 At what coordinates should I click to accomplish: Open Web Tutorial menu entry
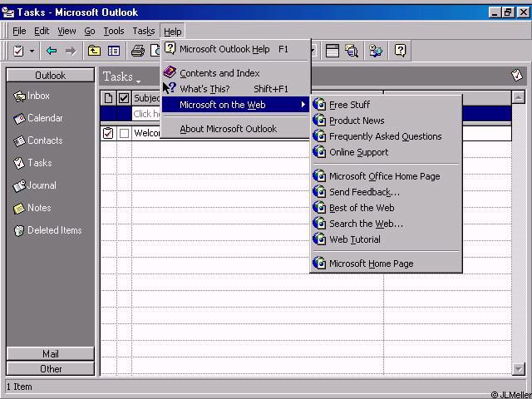(386, 239)
